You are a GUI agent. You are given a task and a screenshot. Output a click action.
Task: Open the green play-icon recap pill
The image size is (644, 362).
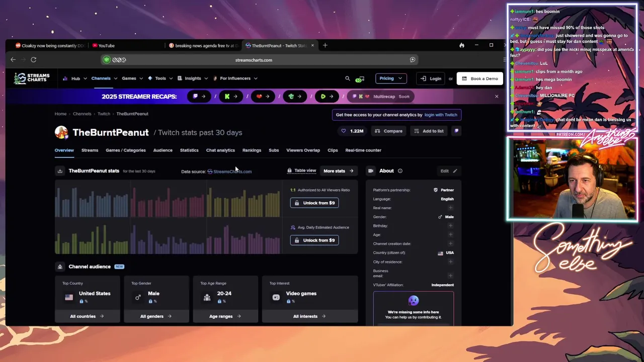click(327, 97)
